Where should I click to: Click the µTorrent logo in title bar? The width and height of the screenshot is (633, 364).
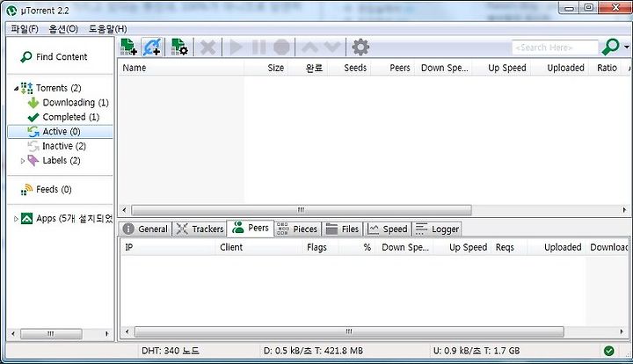pyautogui.click(x=11, y=11)
